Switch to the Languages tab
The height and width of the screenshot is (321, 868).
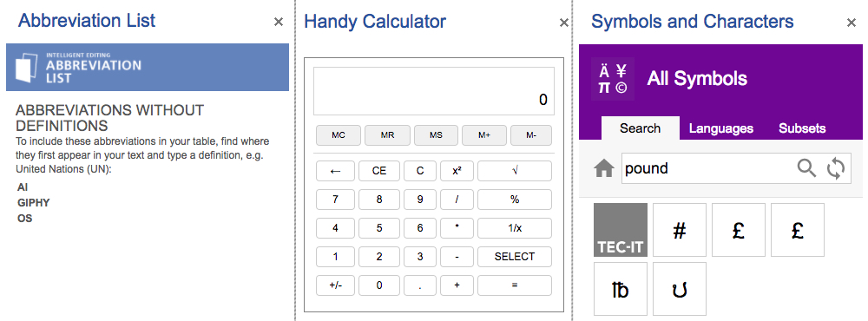click(720, 128)
